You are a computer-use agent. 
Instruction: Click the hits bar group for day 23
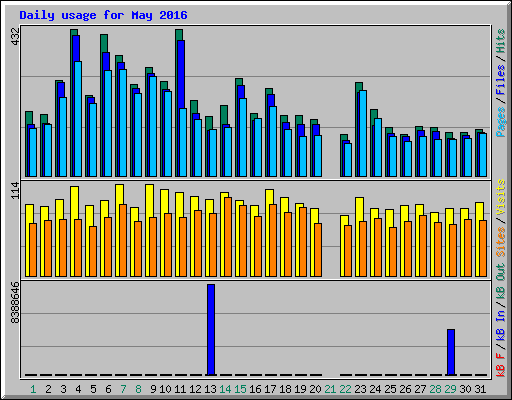click(361, 129)
